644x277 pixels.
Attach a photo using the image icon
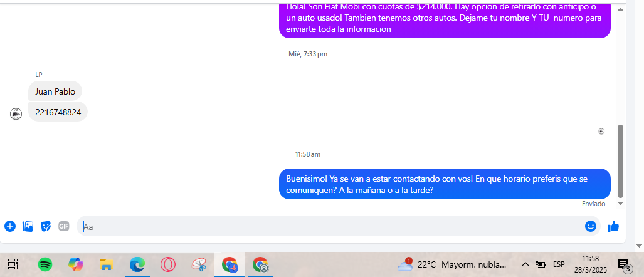pyautogui.click(x=28, y=226)
